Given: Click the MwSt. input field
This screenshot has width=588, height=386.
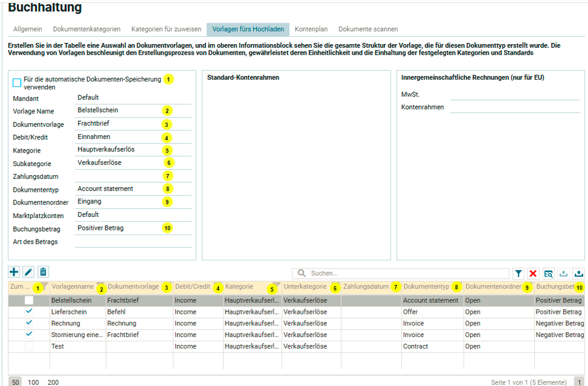Looking at the screenshot, I should 514,94.
